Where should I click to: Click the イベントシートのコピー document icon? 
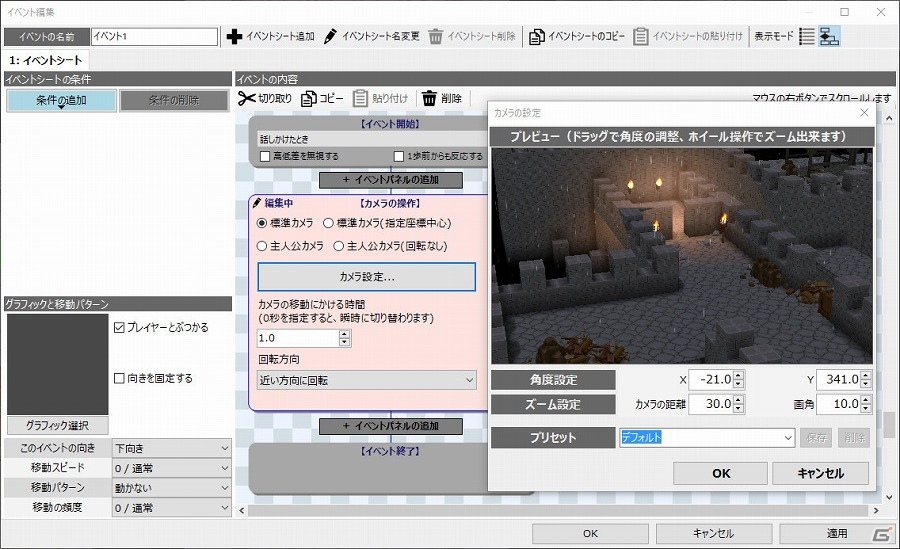(536, 37)
